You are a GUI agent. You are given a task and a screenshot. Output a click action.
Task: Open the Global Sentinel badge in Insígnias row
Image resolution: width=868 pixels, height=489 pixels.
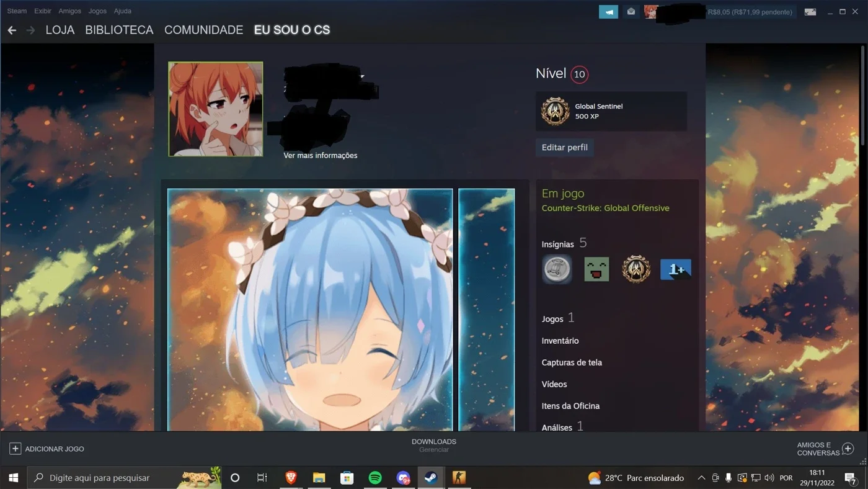636,269
